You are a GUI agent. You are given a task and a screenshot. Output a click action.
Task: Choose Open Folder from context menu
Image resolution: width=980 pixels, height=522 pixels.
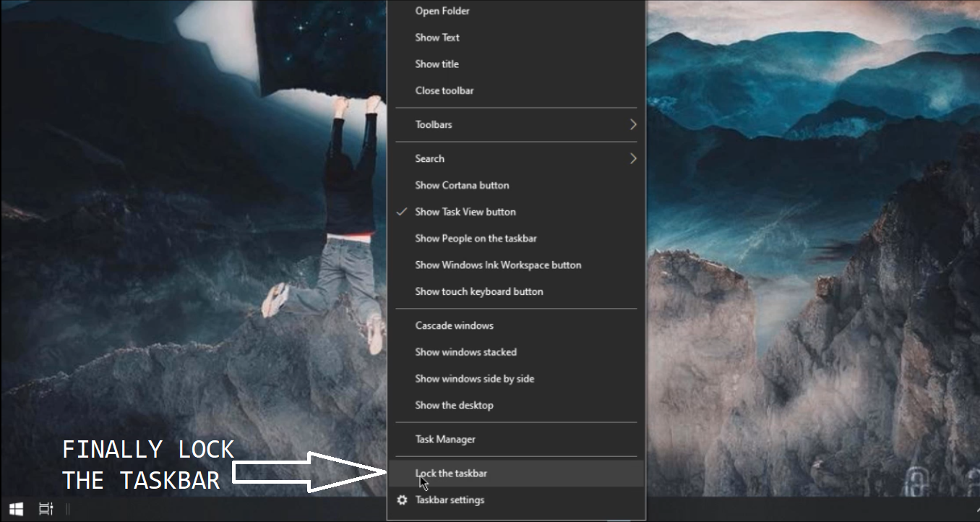tap(516, 11)
